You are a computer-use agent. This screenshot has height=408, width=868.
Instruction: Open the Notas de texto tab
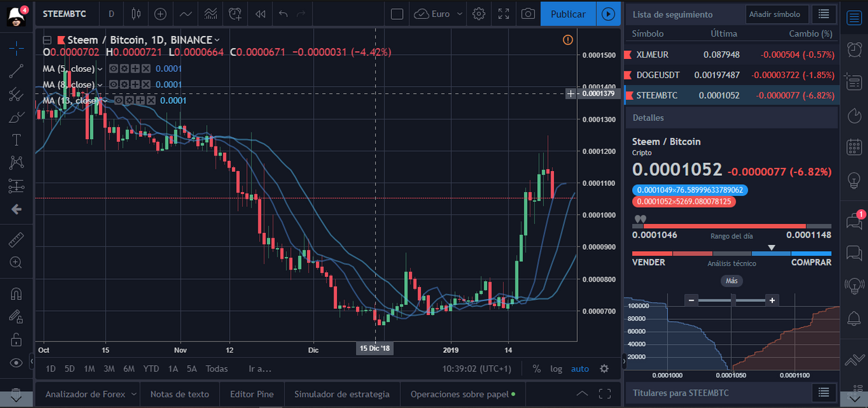pos(180,394)
